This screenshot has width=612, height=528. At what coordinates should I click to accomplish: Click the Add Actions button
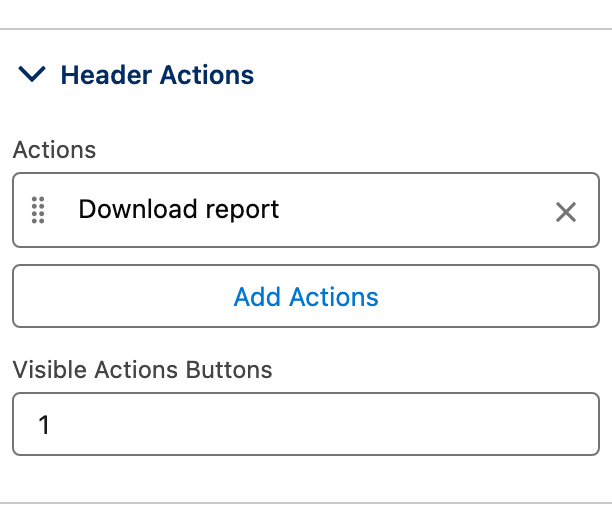[306, 296]
